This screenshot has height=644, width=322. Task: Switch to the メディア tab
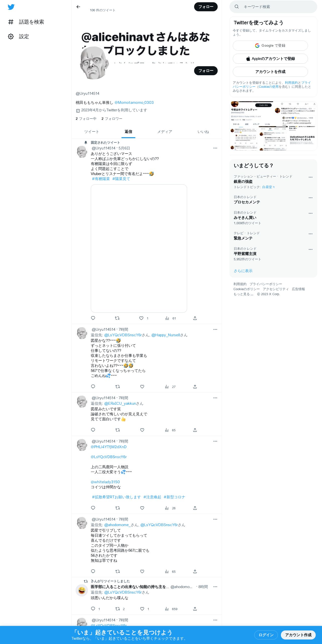pos(165,132)
